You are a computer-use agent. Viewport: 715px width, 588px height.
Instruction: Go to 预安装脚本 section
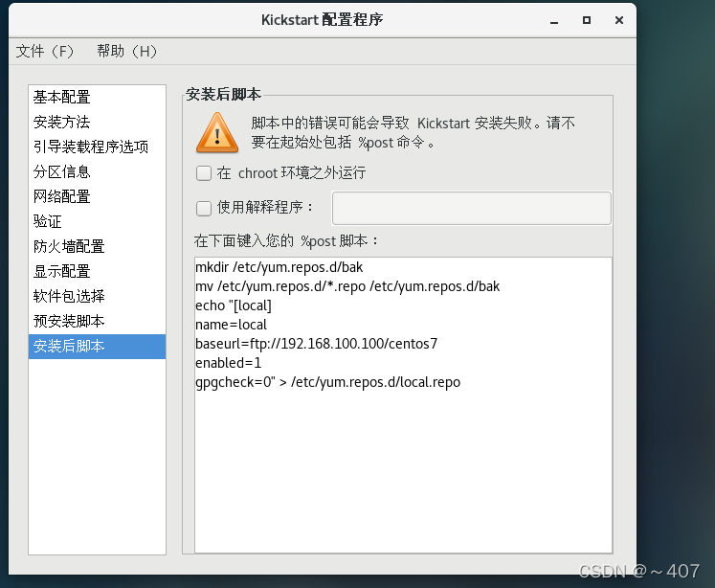[x=97, y=321]
